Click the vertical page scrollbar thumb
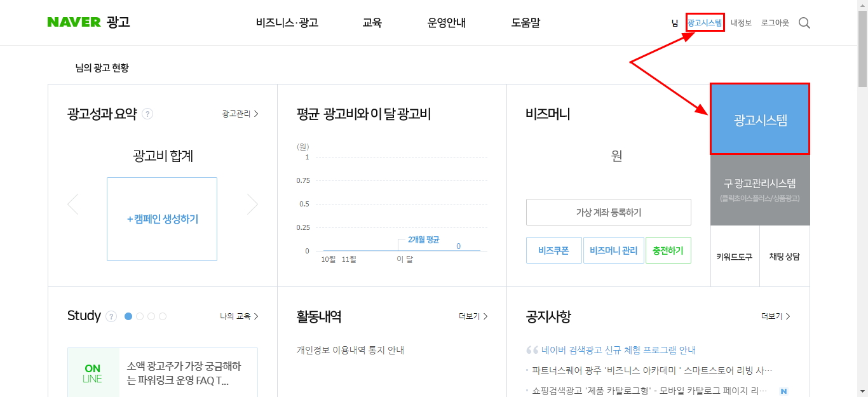Screen dimensions: 868x397 (x=862, y=49)
